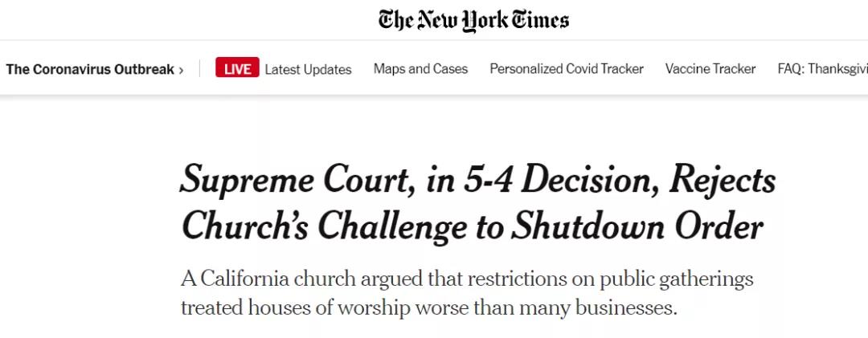Screen dimensions: 868x338
Task: Open The Coronavirus Outbreak section link
Action: coord(89,69)
